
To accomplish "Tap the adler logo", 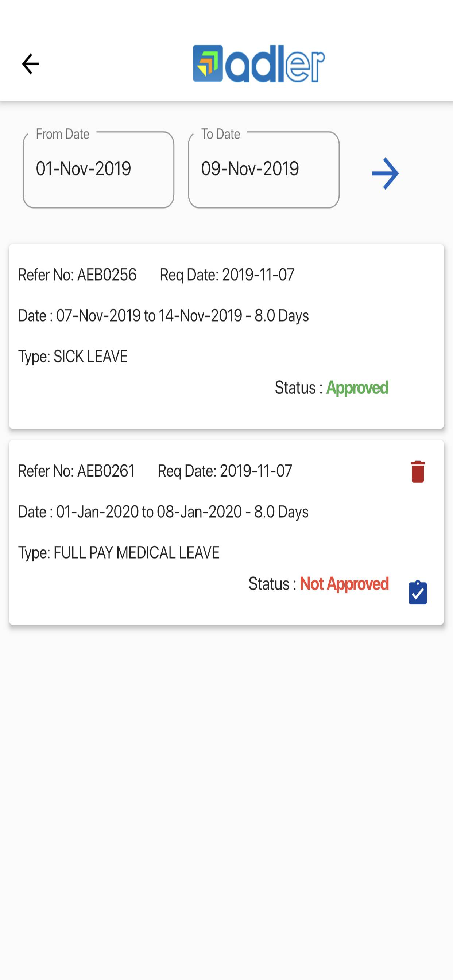I will (x=259, y=63).
